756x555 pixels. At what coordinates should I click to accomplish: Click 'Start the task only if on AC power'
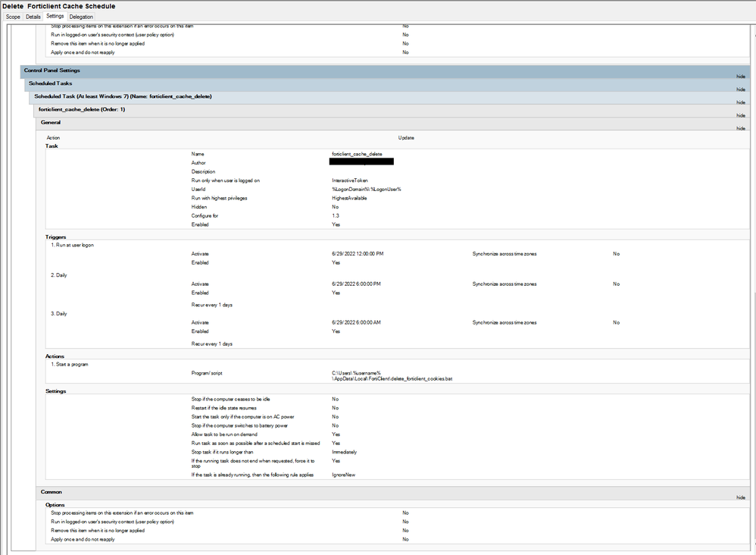[x=242, y=417]
